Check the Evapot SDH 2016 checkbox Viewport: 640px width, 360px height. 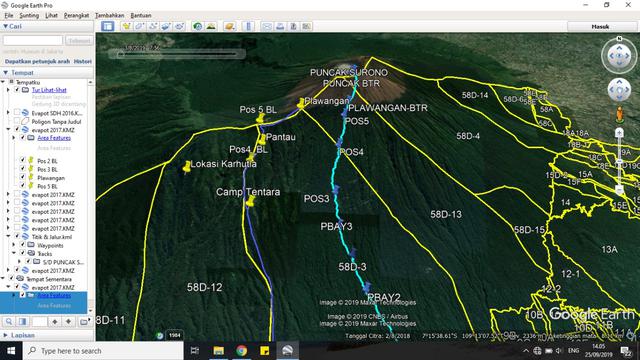(17, 112)
